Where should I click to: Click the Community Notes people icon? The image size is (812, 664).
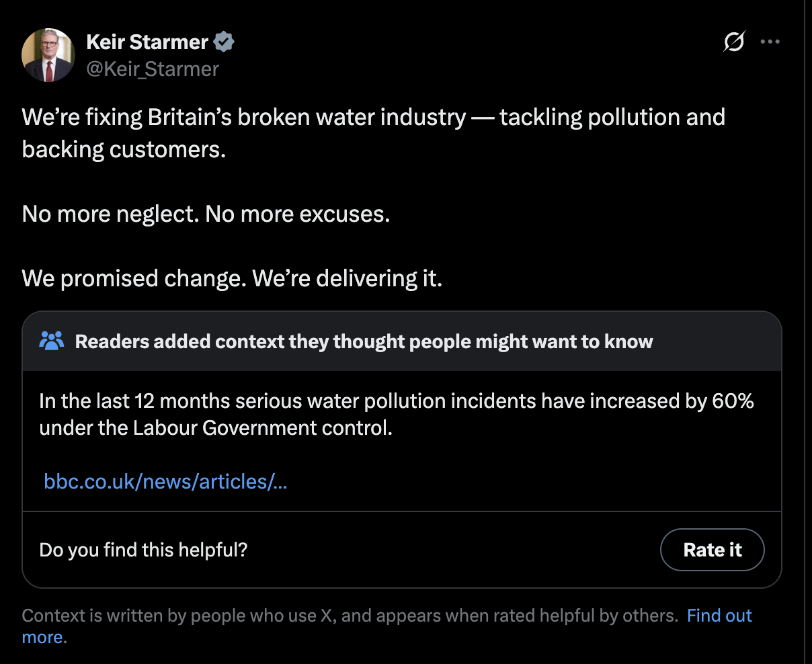52,341
